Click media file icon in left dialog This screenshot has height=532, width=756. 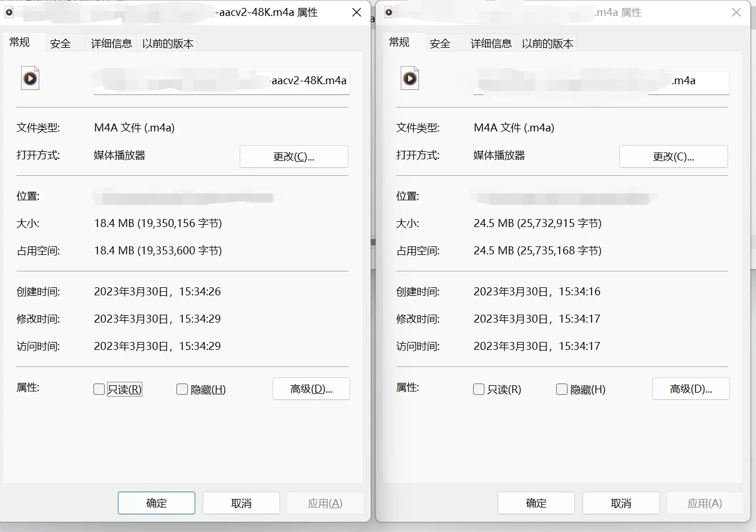[30, 79]
